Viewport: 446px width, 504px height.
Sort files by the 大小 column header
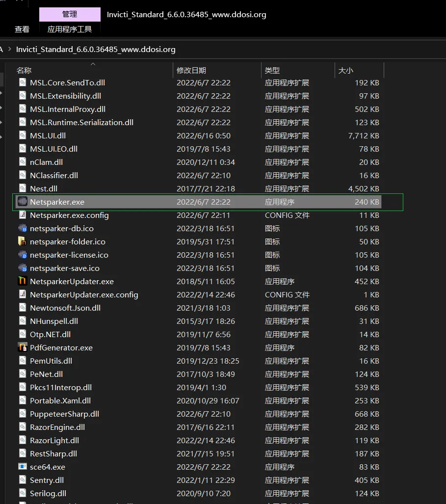pyautogui.click(x=346, y=70)
